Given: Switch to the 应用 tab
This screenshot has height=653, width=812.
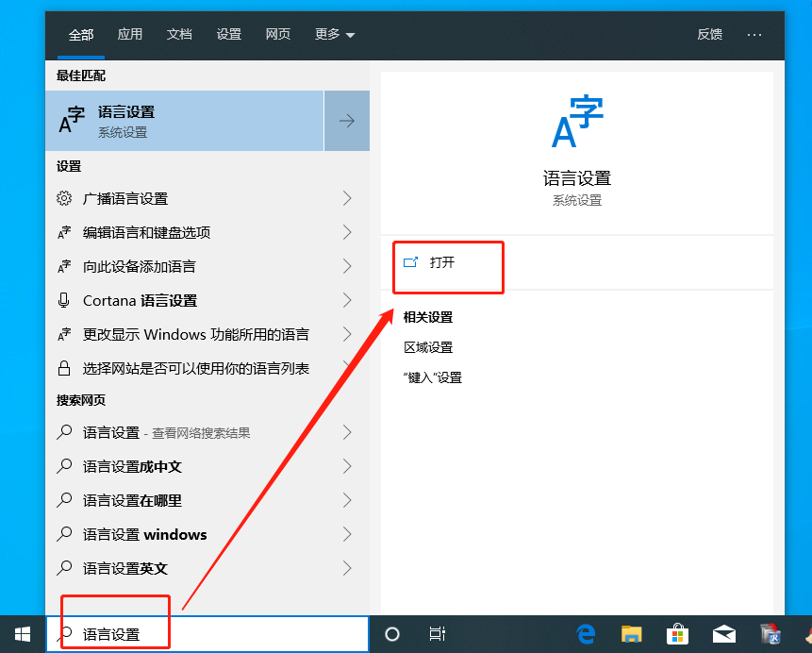Looking at the screenshot, I should click(130, 34).
